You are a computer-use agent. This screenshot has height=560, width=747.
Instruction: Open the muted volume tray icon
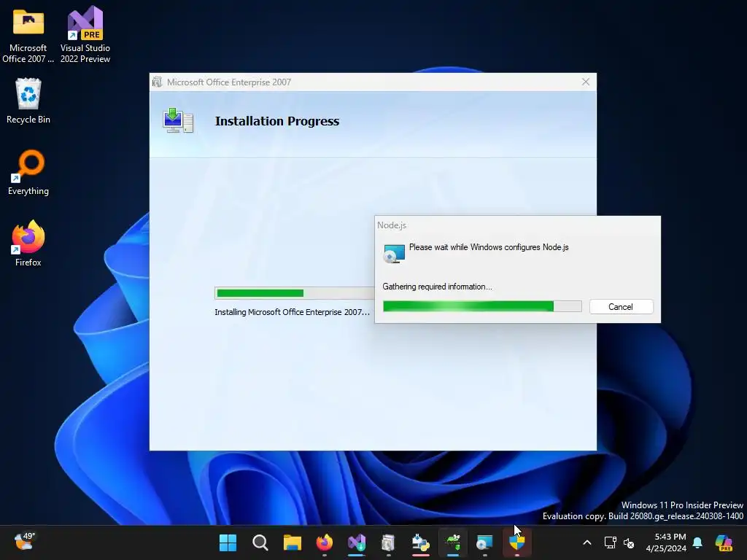[629, 542]
